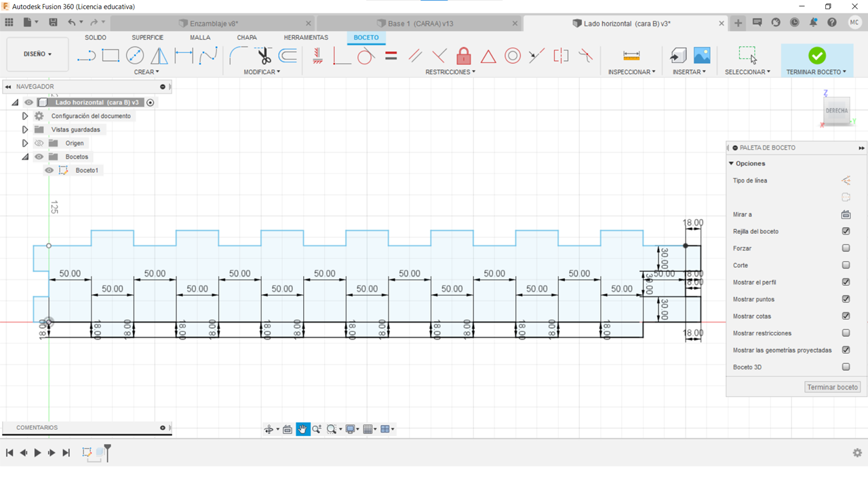Image resolution: width=868 pixels, height=488 pixels.
Task: Click the green TERMINAR BOCETO checkmark
Action: (x=817, y=55)
